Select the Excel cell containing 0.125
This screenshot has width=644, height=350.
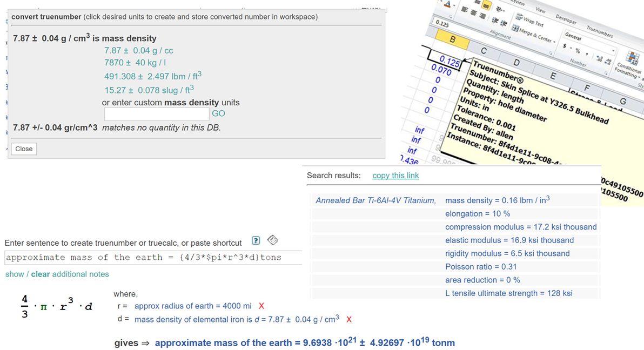[445, 60]
